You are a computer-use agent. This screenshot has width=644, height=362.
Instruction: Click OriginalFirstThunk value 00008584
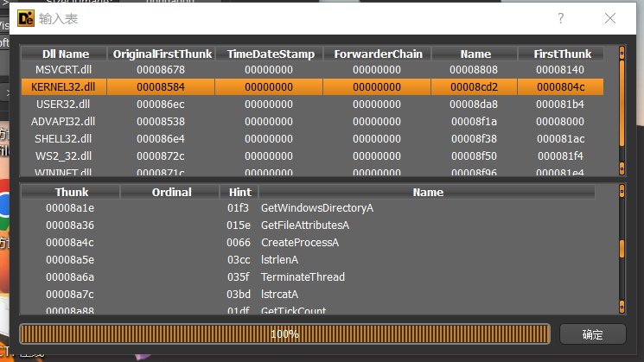click(x=161, y=87)
